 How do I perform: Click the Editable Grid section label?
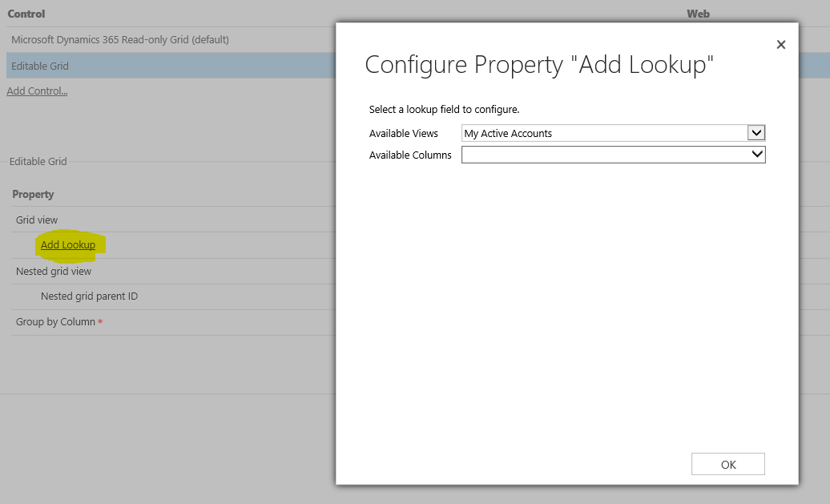click(38, 161)
